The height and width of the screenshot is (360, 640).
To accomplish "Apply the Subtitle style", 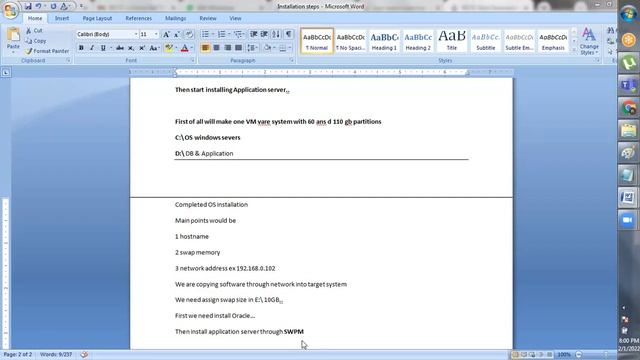I will (486, 40).
